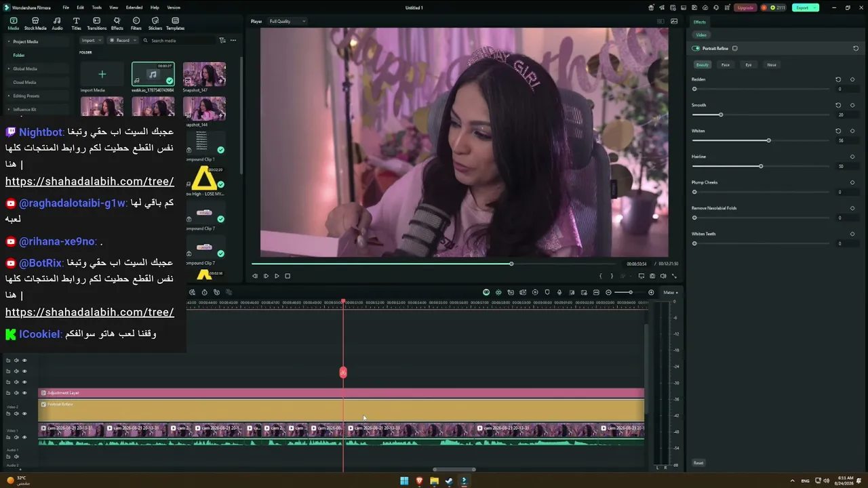The image size is (868, 488).
Task: Add a keyframe for Plump Cheeks
Action: click(852, 182)
